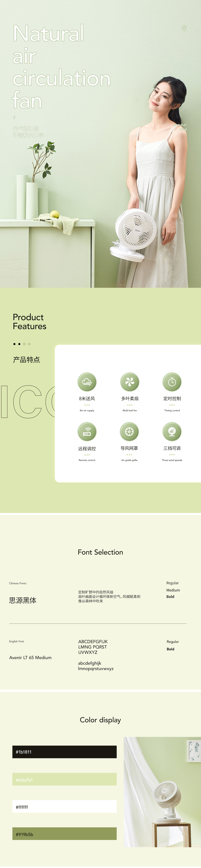Click the '定时控制' feature label
Viewport: 201px width, 868px height.
pos(172,399)
